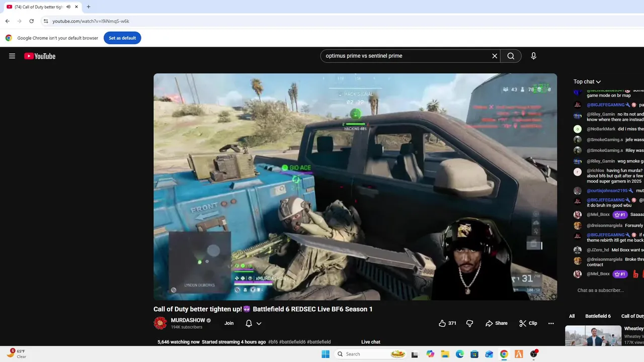
Task: Open a new Chrome tab
Action: (89, 7)
